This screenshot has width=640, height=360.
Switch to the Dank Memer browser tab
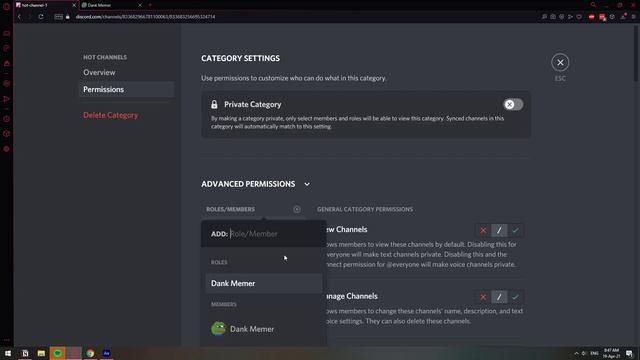click(111, 5)
